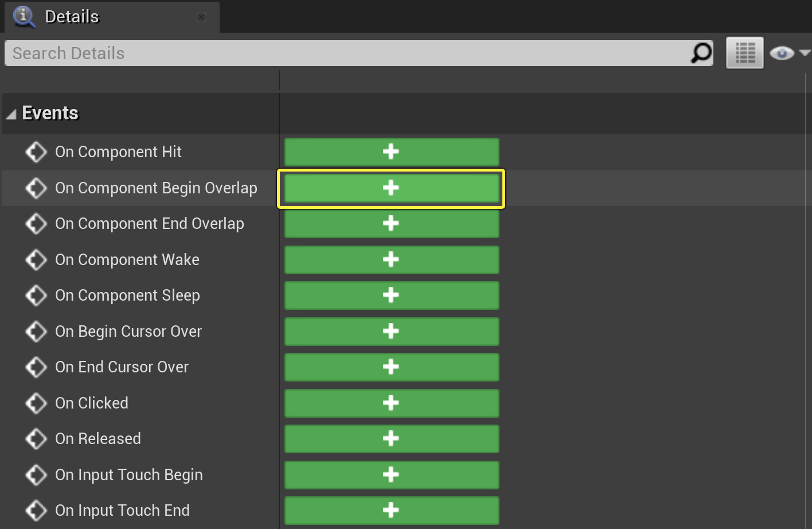
Task: Add On End Cursor Over event
Action: tap(391, 367)
